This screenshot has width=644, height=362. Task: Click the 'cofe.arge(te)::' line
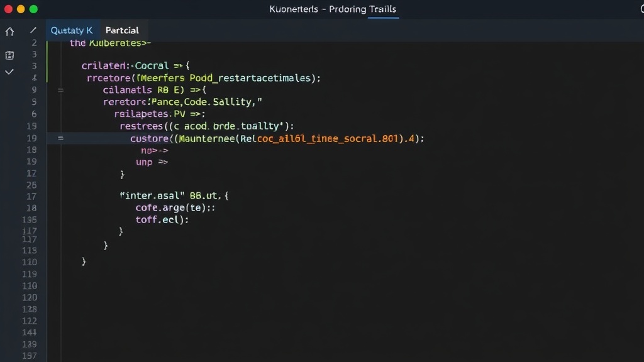point(175,207)
